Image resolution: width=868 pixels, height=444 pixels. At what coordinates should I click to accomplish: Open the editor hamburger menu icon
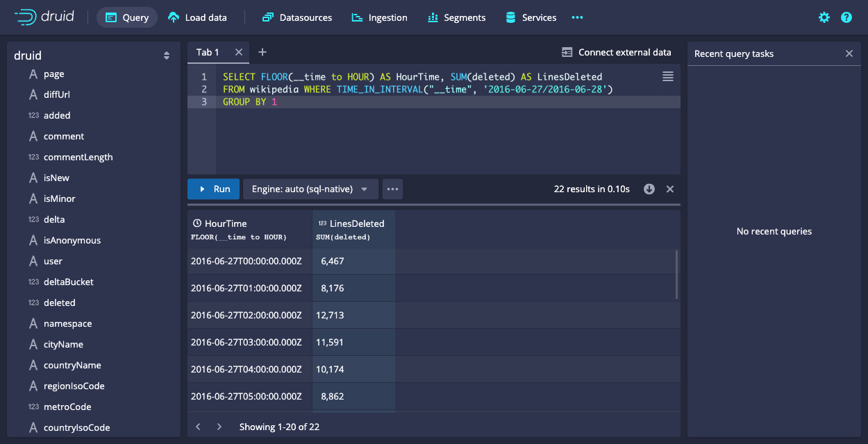668,76
